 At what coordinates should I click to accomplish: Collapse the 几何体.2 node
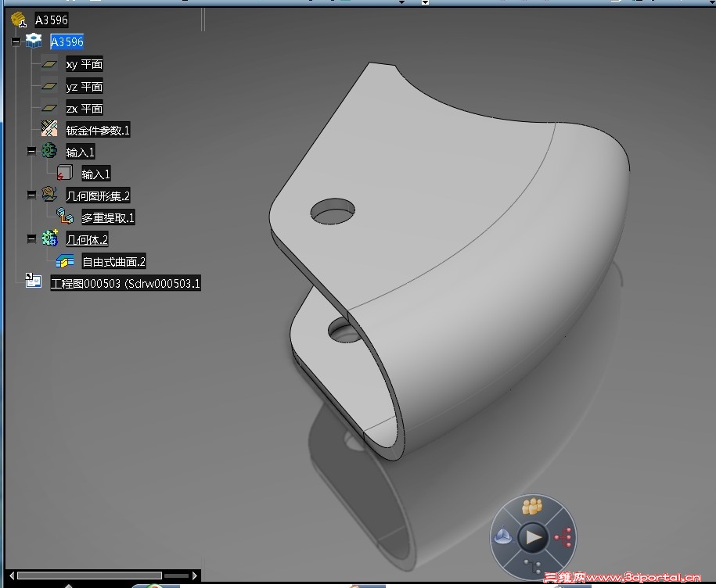click(31, 238)
